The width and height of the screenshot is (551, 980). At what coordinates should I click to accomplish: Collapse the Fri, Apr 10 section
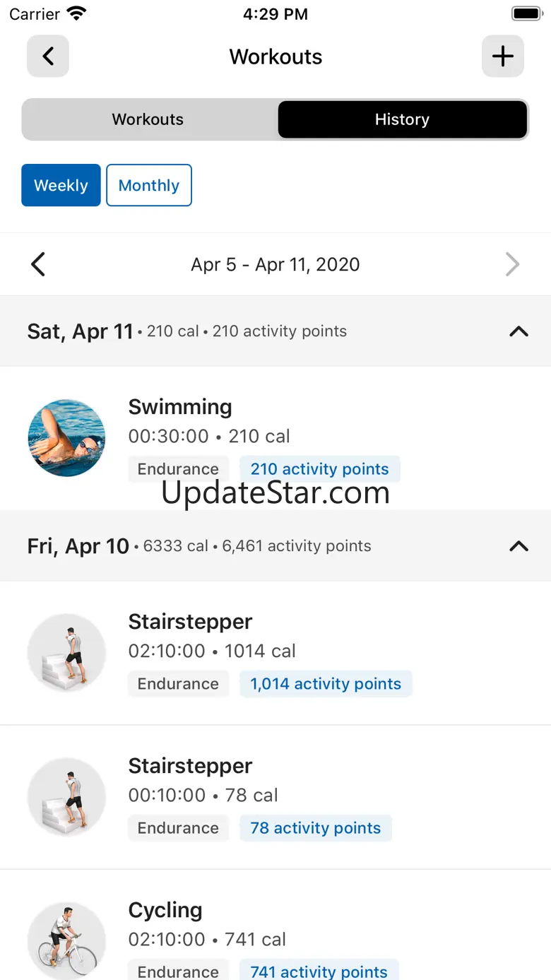pos(519,546)
